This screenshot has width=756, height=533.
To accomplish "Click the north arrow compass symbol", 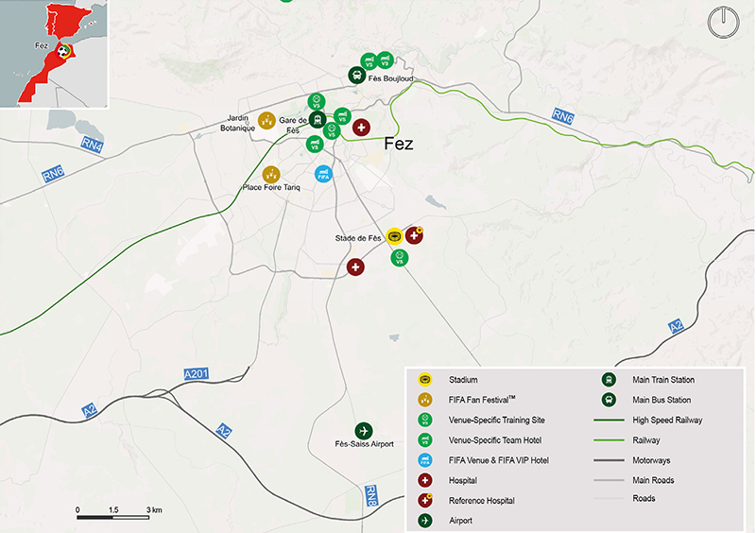I will pyautogui.click(x=723, y=22).
